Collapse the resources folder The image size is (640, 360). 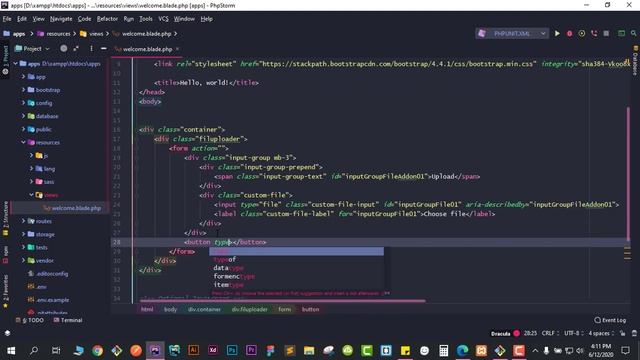(x=23, y=142)
